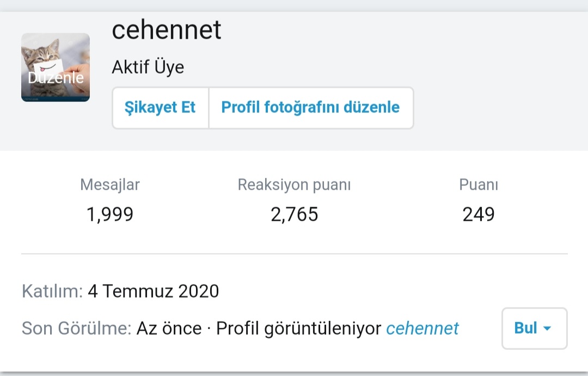Click the join date 4 Temmuz 2020
Image resolution: width=588 pixels, height=376 pixels.
pos(153,292)
